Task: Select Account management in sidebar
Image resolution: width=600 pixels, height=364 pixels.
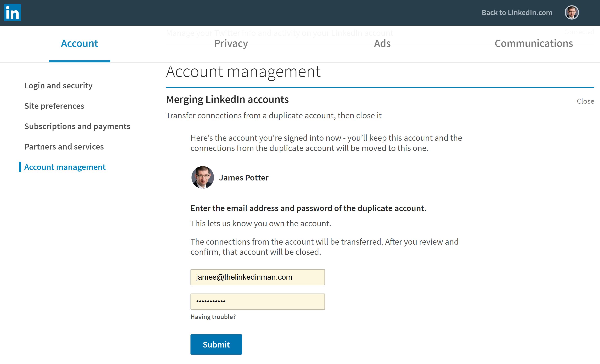Action: coord(65,167)
